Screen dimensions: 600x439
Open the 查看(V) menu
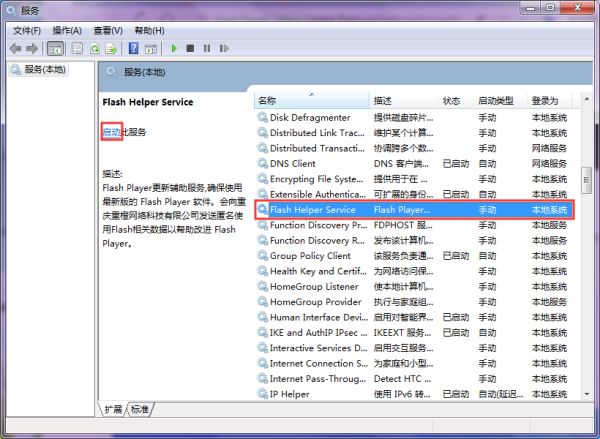click(x=108, y=31)
